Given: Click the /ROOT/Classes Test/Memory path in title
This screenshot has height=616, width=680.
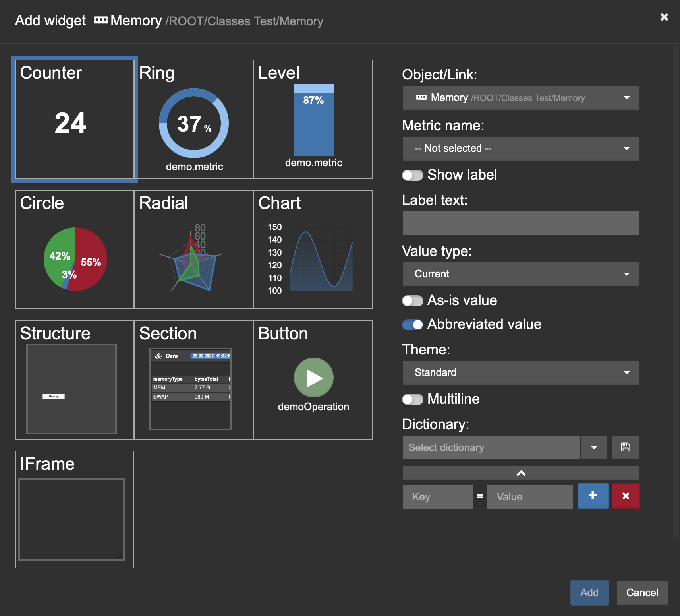Looking at the screenshot, I should click(x=244, y=21).
